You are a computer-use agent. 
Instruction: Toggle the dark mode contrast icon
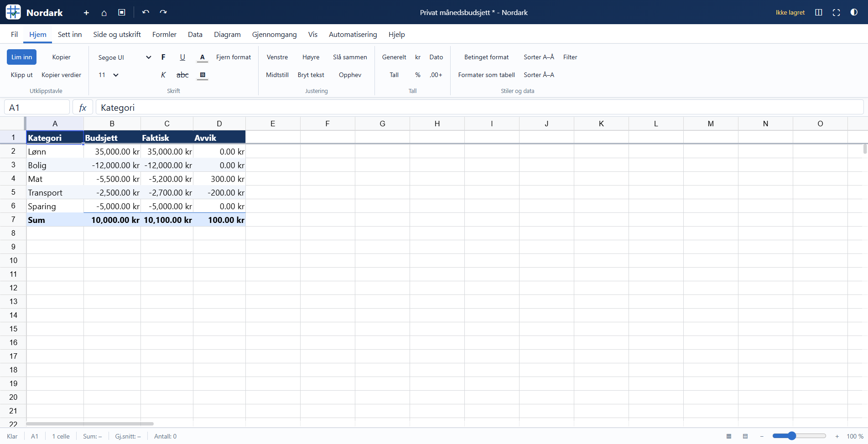pos(854,12)
